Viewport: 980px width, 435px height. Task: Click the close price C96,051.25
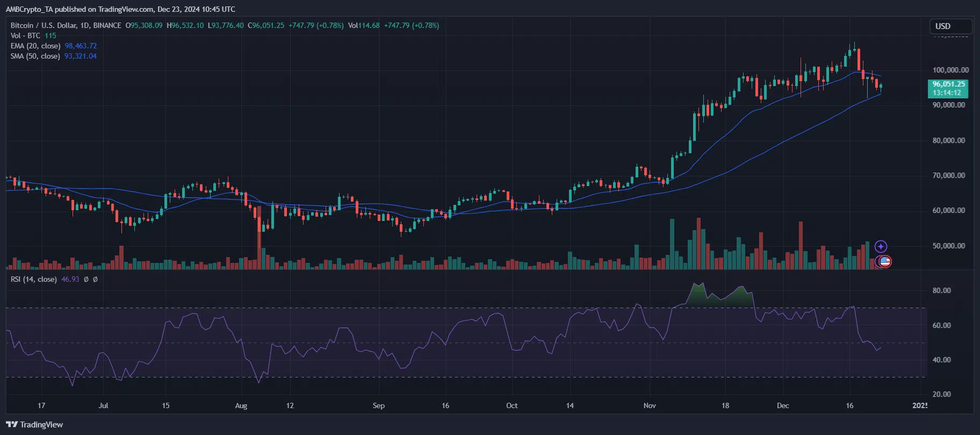[x=266, y=25]
